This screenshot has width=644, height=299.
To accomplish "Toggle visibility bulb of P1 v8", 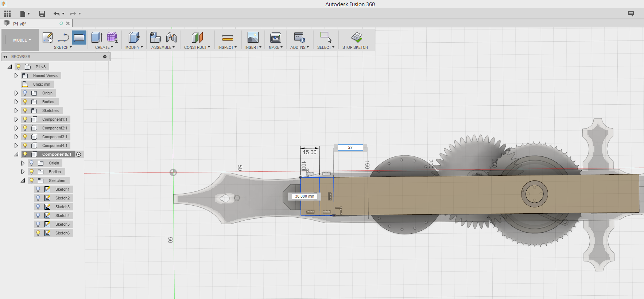I will click(18, 67).
